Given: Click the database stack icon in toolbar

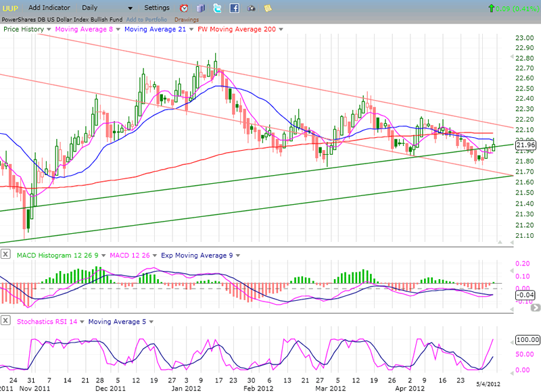Looking at the screenshot, I should coord(201,8).
